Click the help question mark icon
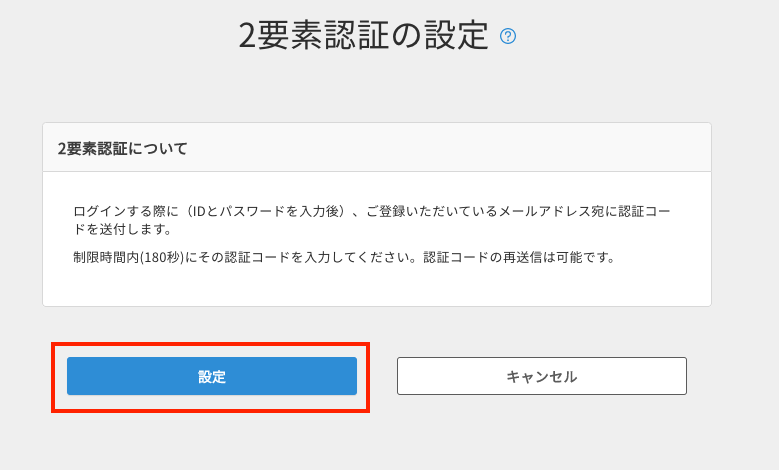779x470 pixels. 508,37
